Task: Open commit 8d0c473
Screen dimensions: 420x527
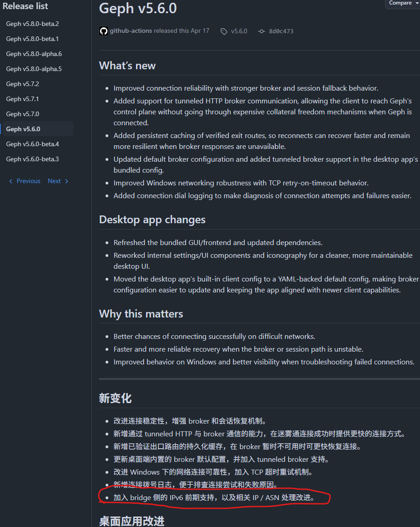Action: pos(281,31)
